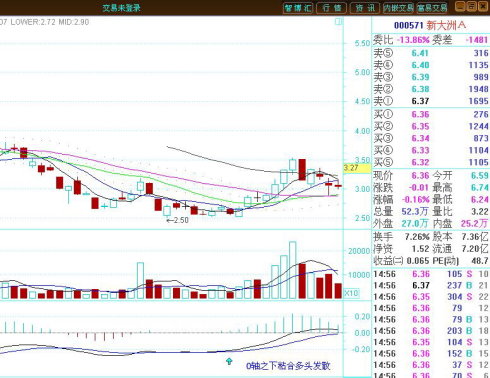
Task: Click the -0.20 MACD axis label
Action: coord(361,349)
